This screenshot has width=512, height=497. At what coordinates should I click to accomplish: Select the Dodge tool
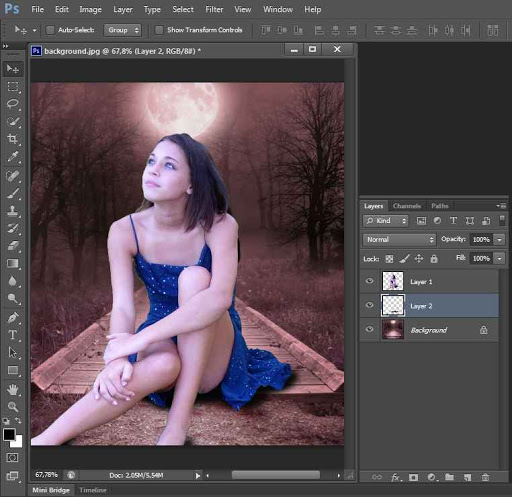13,298
